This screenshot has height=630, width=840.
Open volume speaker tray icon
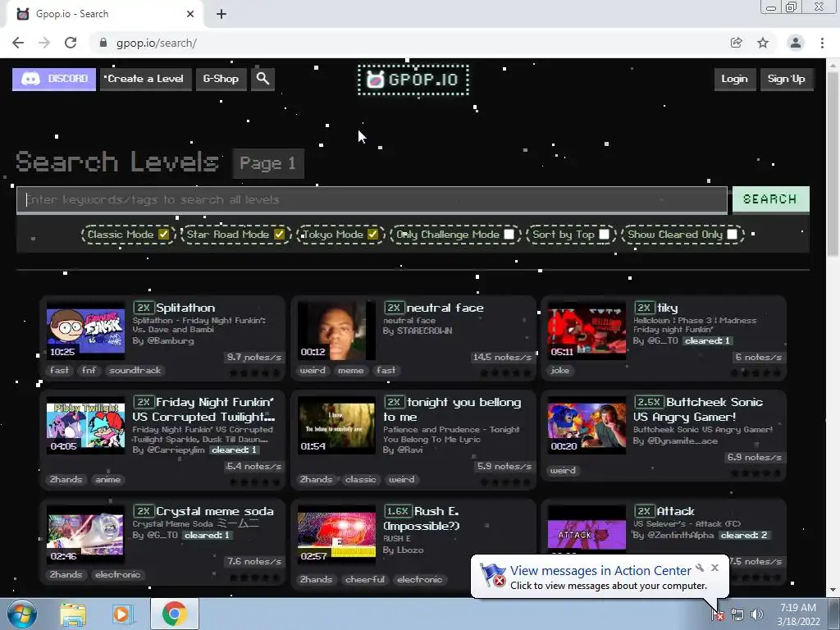click(757, 614)
